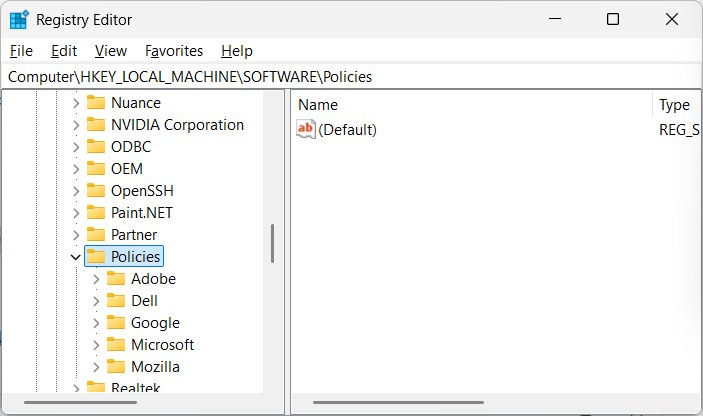
Task: Click the folder icon next to Nuance
Action: coord(96,103)
